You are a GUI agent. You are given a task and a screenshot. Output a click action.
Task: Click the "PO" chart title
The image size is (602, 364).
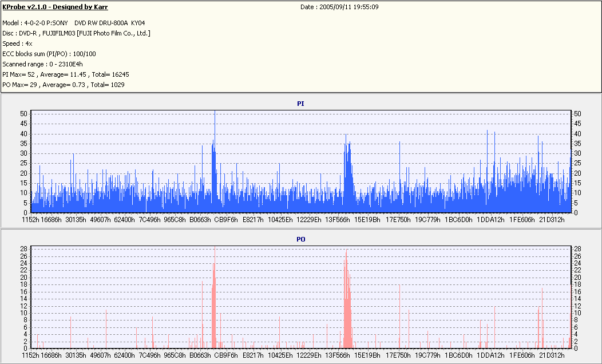pos(300,239)
